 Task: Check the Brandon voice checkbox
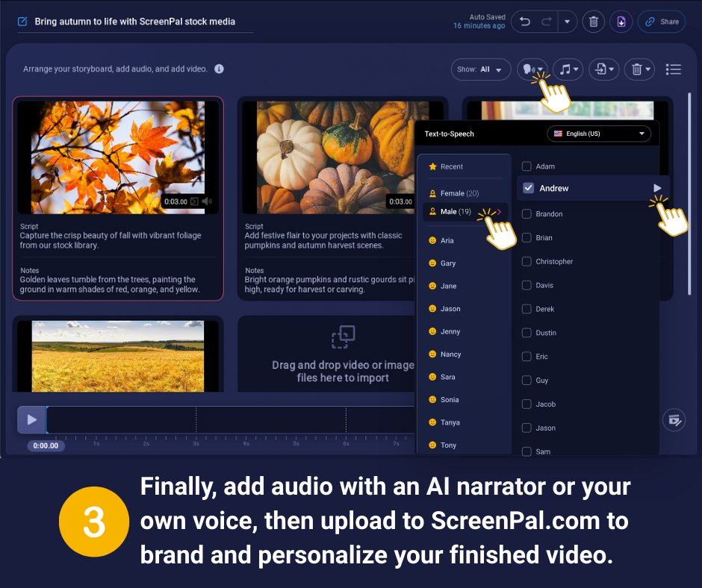[527, 214]
